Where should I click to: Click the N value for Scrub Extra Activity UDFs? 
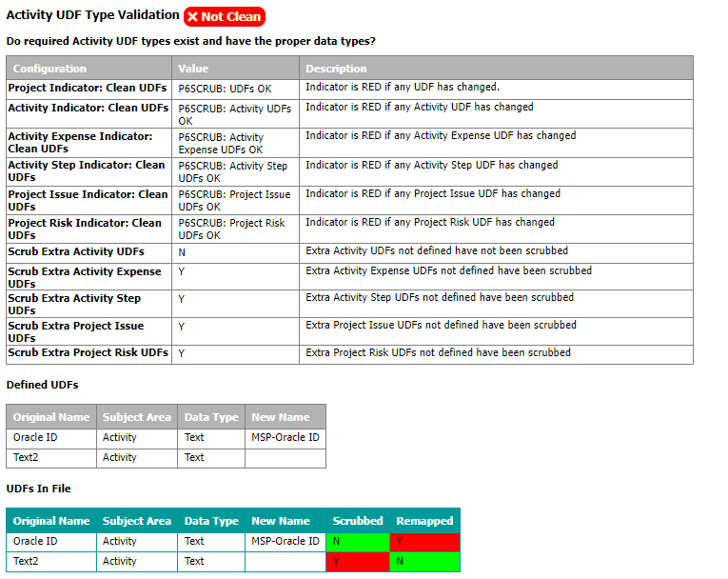coord(182,252)
